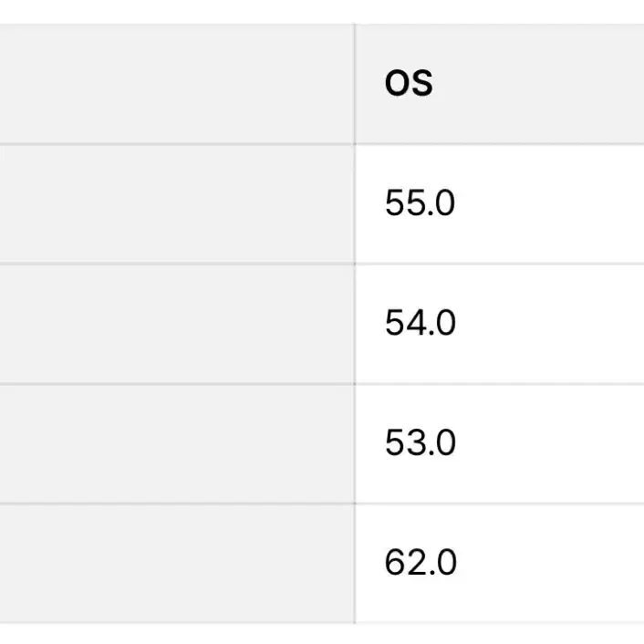The image size is (644, 644).
Task: Click the 53.0 value cell
Action: point(420,443)
